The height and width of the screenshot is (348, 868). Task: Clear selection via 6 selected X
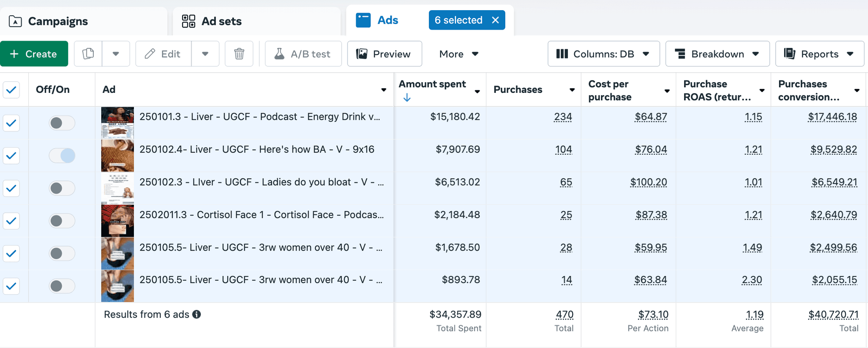pos(495,20)
